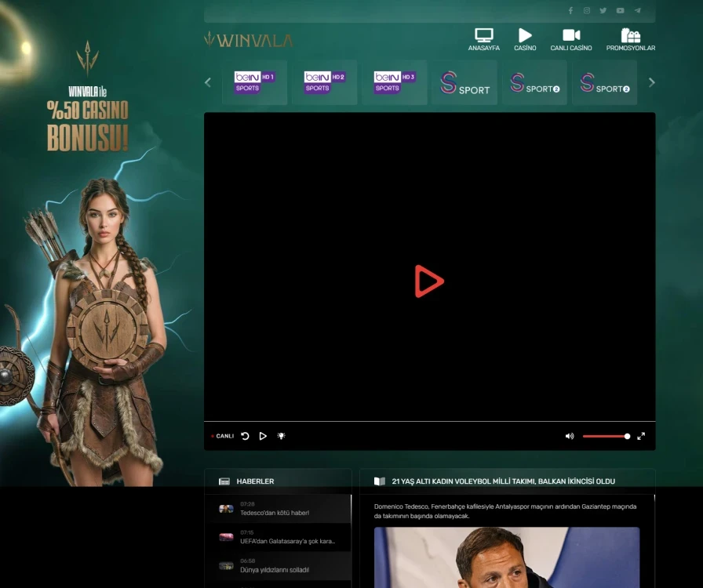
Task: Click the Haberler newspaper icon
Action: click(x=224, y=481)
